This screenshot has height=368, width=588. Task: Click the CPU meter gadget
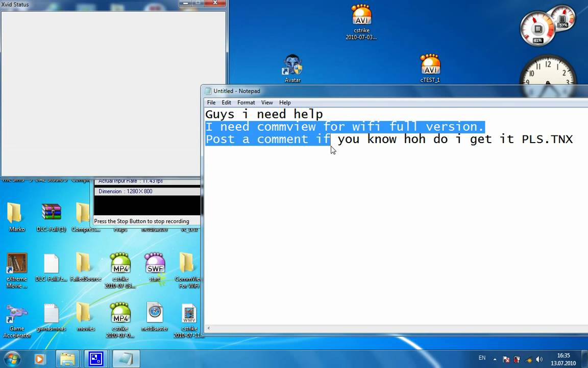click(538, 29)
